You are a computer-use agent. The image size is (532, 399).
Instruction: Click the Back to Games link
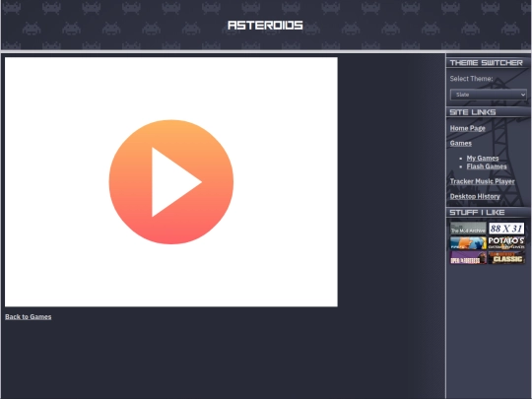(x=29, y=316)
